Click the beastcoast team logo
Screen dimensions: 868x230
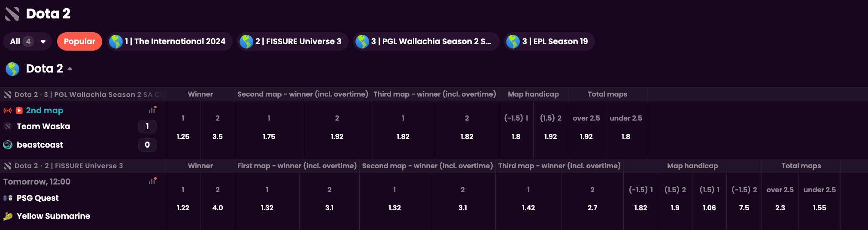[x=8, y=145]
